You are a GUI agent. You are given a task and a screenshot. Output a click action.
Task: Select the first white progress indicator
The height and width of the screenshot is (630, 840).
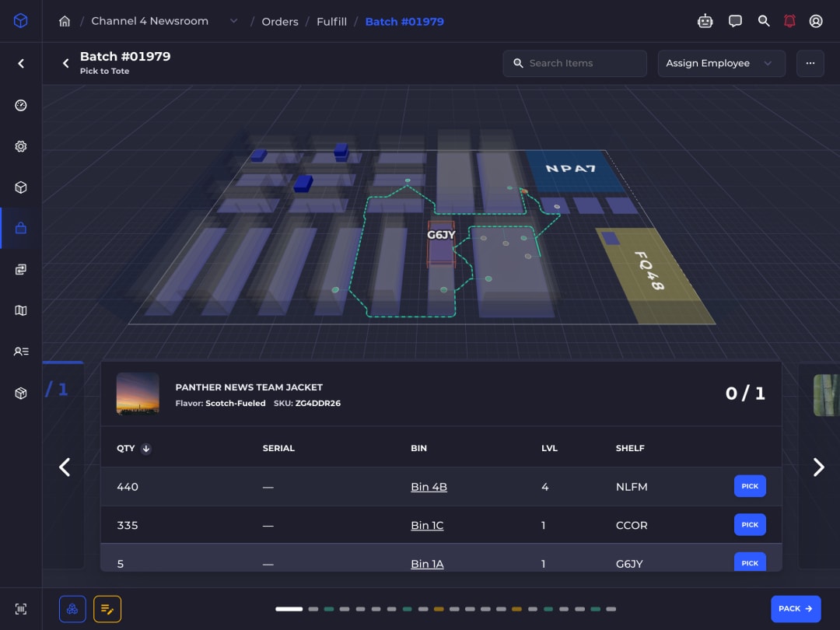point(289,609)
